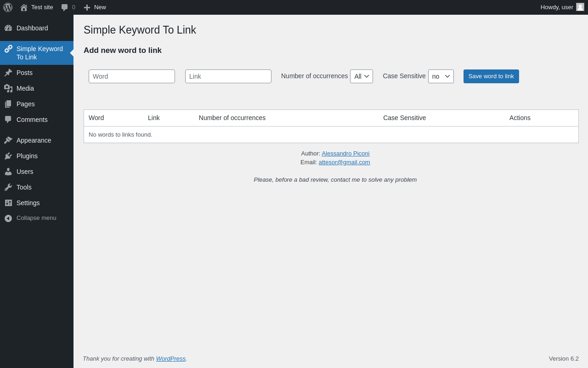Click the chain link icon in sidebar
588x368 pixels.
[x=8, y=49]
